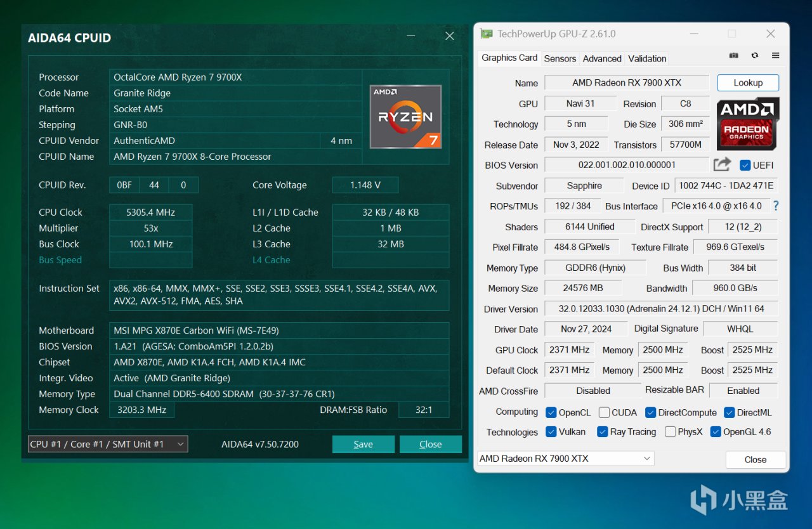Image resolution: width=812 pixels, height=529 pixels.
Task: Open CPU core selection dropdown in AIDA64
Action: click(x=108, y=444)
